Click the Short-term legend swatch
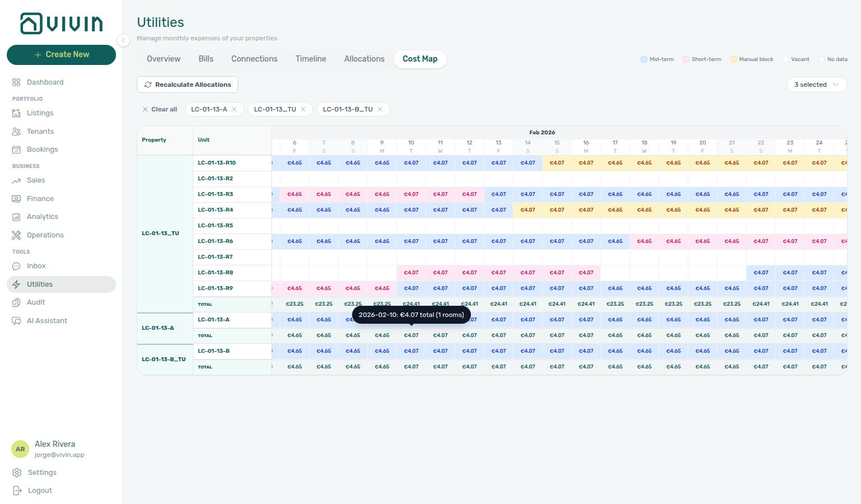 686,59
